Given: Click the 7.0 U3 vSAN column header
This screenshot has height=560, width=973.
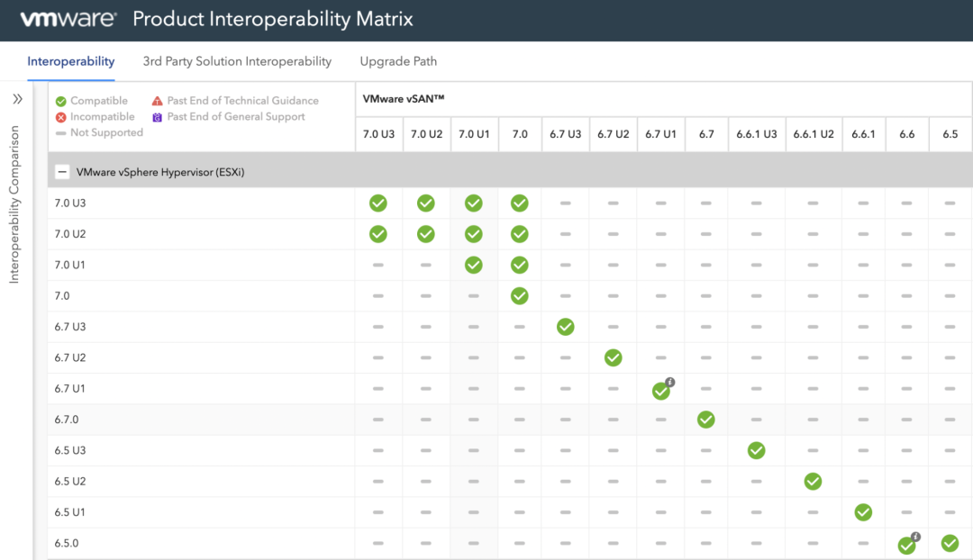Looking at the screenshot, I should pos(378,134).
